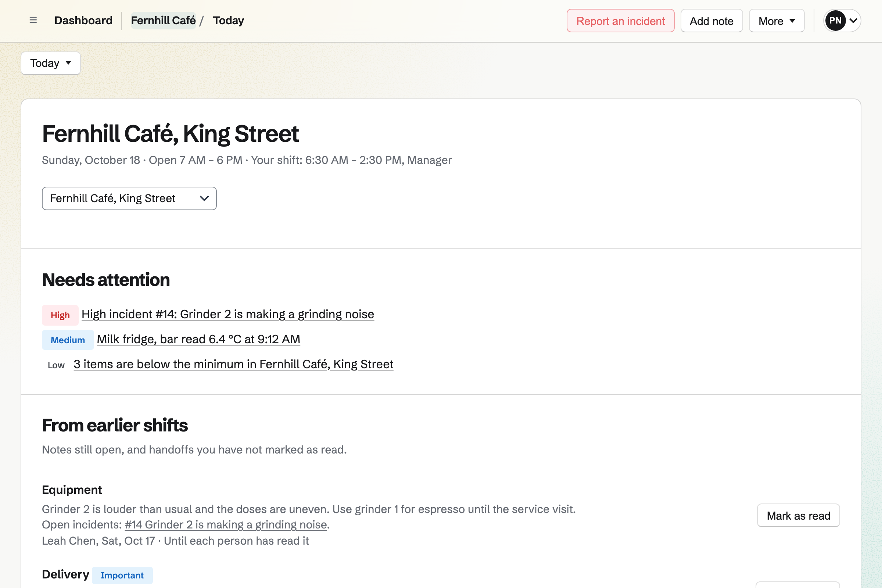Click the Medium severity badge

coord(68,340)
